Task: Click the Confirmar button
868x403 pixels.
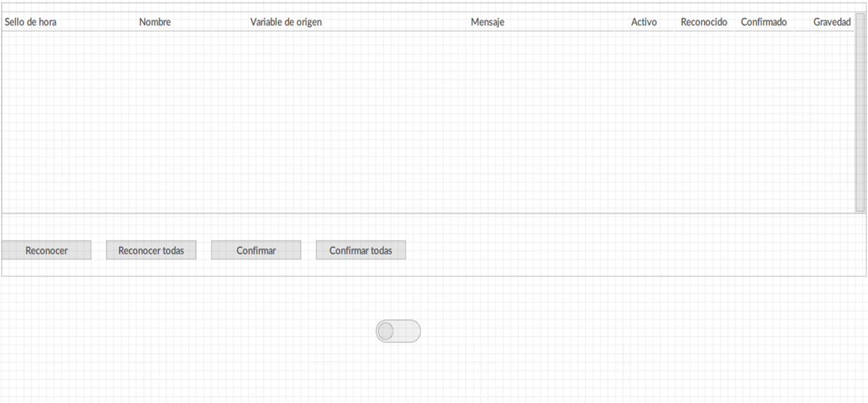Action: 256,250
